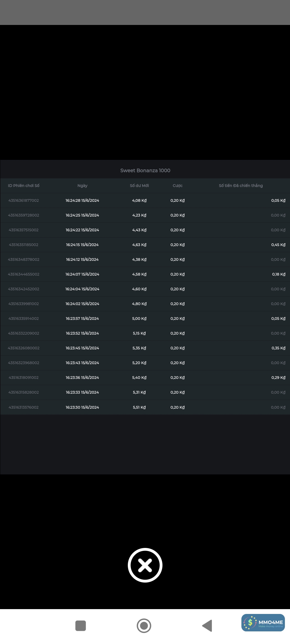Open the MMO4ME watermark logo

263,623
